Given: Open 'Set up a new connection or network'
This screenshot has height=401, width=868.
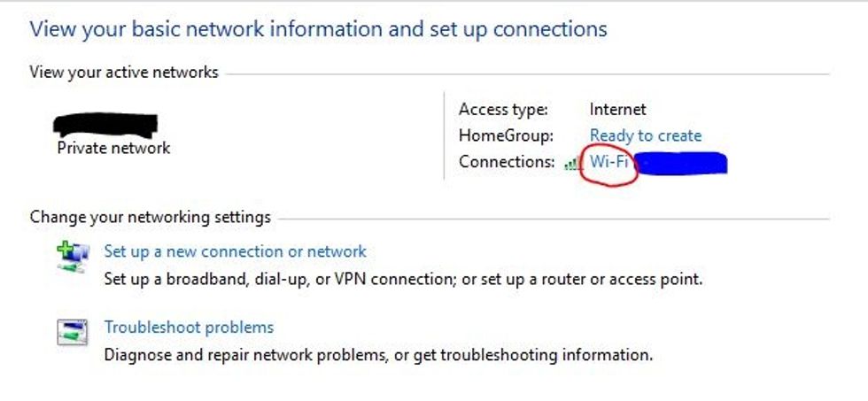Looking at the screenshot, I should tap(235, 251).
